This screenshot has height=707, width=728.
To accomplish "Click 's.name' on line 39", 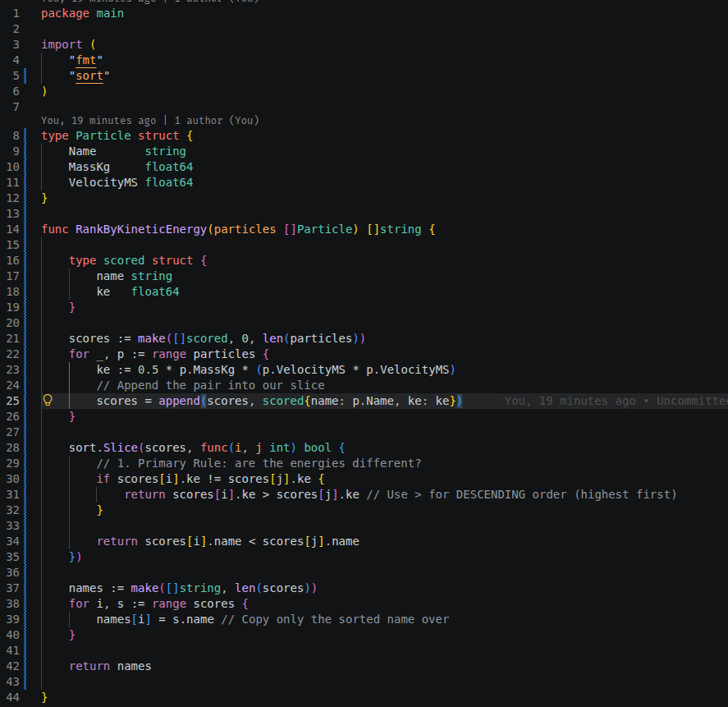I will [193, 620].
